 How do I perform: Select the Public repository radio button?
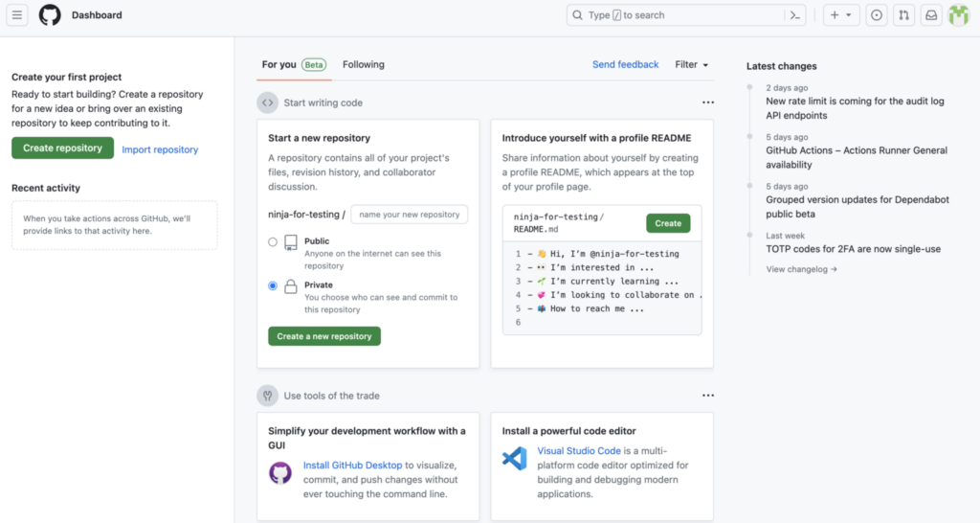273,242
